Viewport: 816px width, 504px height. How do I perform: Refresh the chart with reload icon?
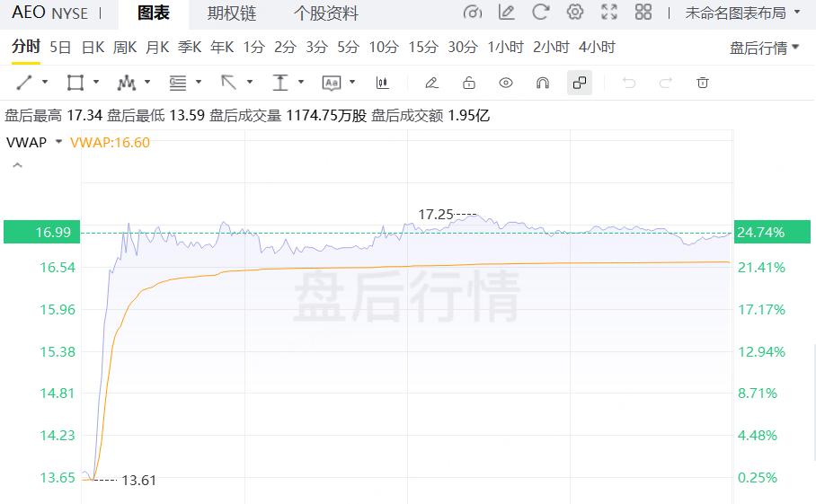541,12
